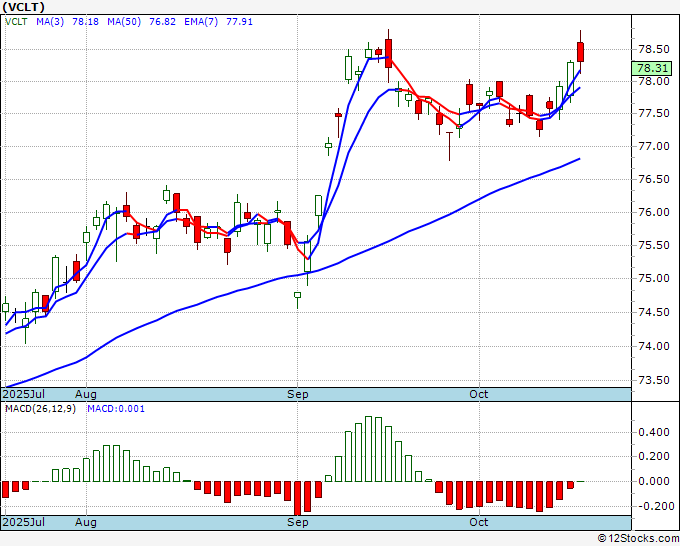Screen dimensions: 680x546
Task: Click the 78.50 price axis label
Action: (654, 49)
